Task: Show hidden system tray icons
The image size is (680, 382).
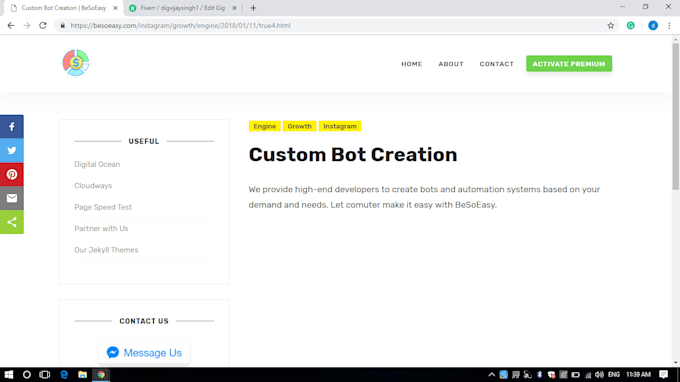Action: click(491, 375)
